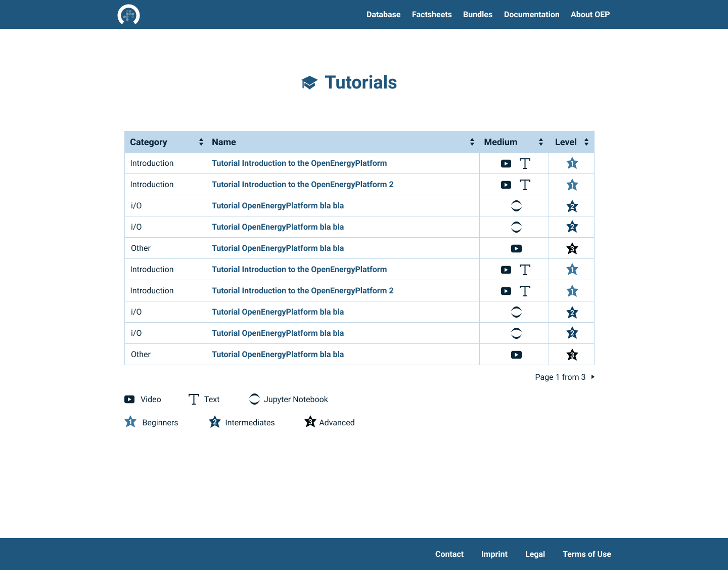Click the Intermediates legend label
The height and width of the screenshot is (570, 728).
click(x=250, y=422)
